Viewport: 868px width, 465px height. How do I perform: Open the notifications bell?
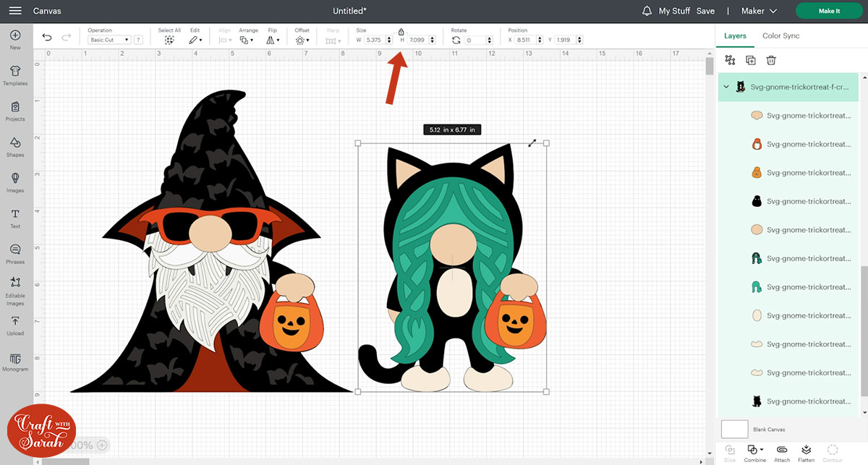[646, 11]
